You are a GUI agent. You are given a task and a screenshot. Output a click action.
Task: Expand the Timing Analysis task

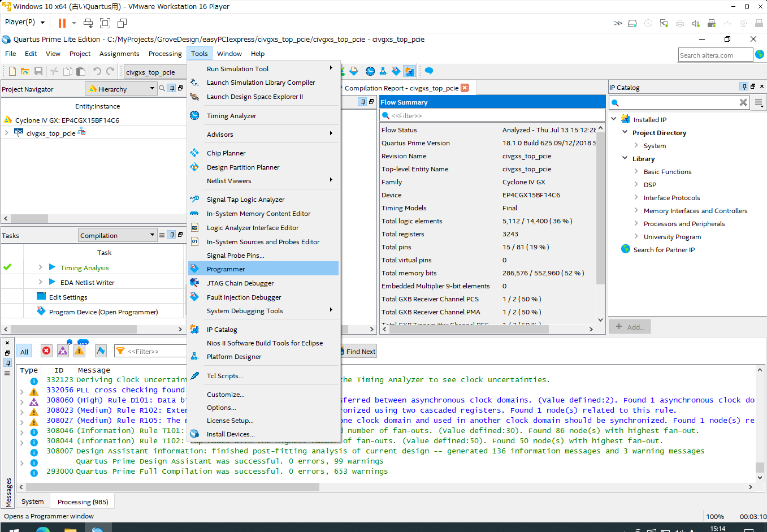40,267
